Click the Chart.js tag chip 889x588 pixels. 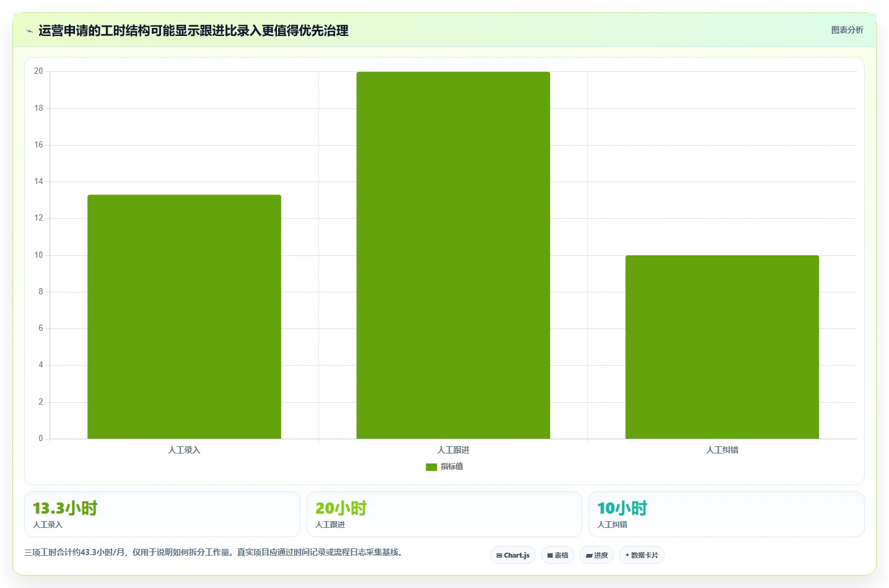click(x=513, y=555)
